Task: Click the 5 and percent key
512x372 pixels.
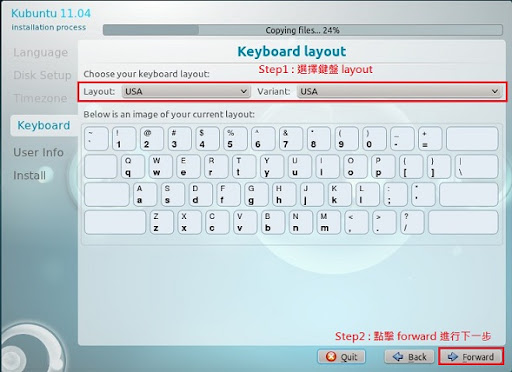Action: [235, 138]
